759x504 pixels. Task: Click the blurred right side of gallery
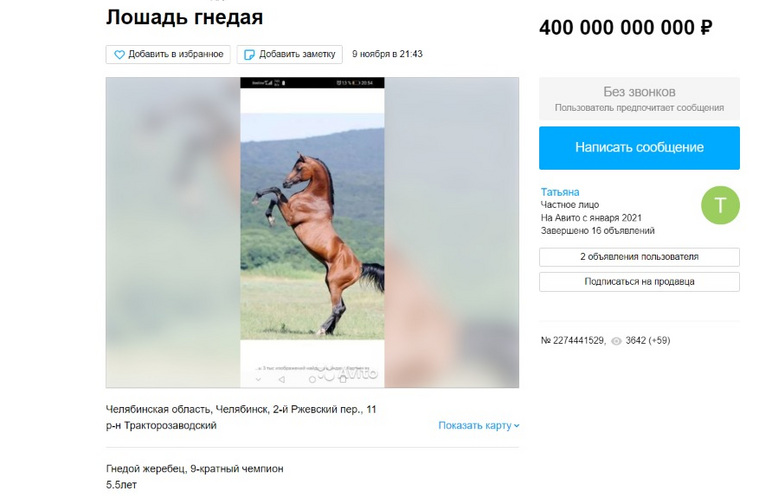[x=452, y=232]
